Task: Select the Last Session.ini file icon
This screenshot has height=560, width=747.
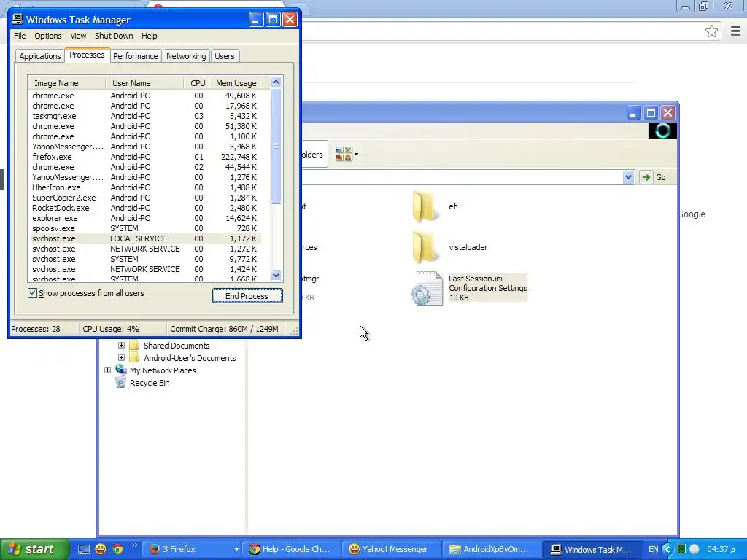Action: click(427, 289)
